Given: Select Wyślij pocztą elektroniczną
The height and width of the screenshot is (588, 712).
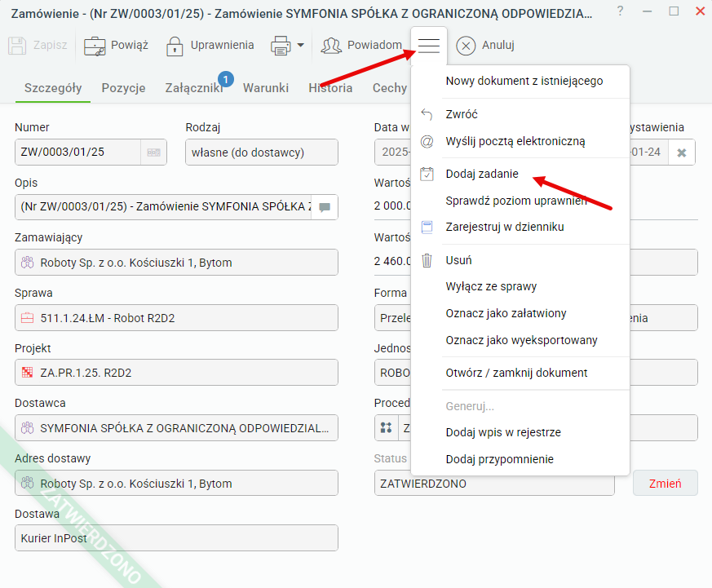Looking at the screenshot, I should pos(520,142).
